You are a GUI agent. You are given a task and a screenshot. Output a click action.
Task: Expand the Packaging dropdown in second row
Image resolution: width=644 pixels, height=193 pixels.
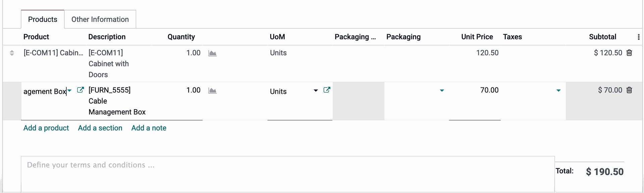click(x=442, y=90)
